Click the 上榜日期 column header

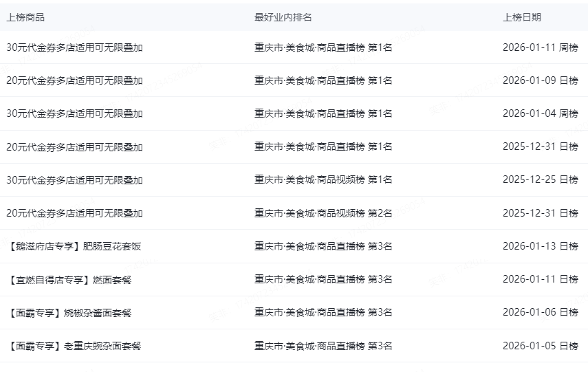point(521,17)
